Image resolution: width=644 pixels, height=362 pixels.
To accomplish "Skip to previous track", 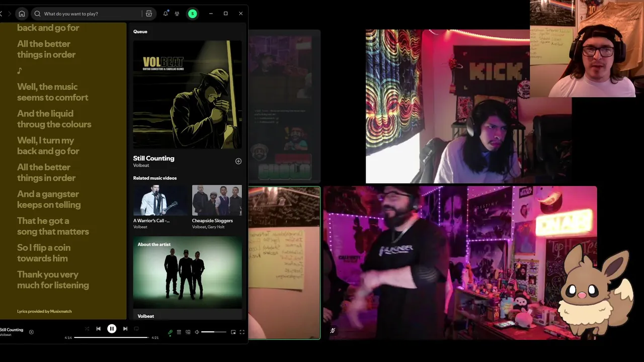I will [x=98, y=329].
